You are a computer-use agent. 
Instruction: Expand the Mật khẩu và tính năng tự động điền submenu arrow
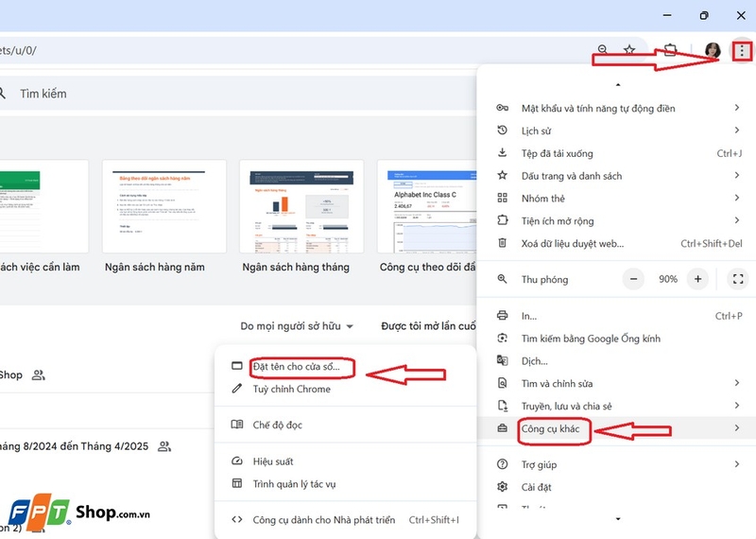(x=737, y=108)
